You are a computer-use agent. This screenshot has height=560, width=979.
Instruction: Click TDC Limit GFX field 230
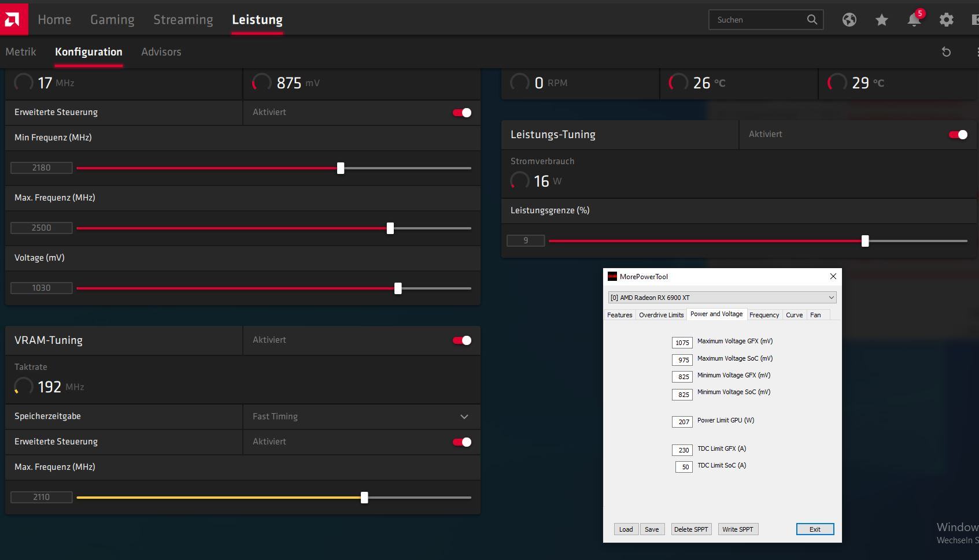(682, 450)
